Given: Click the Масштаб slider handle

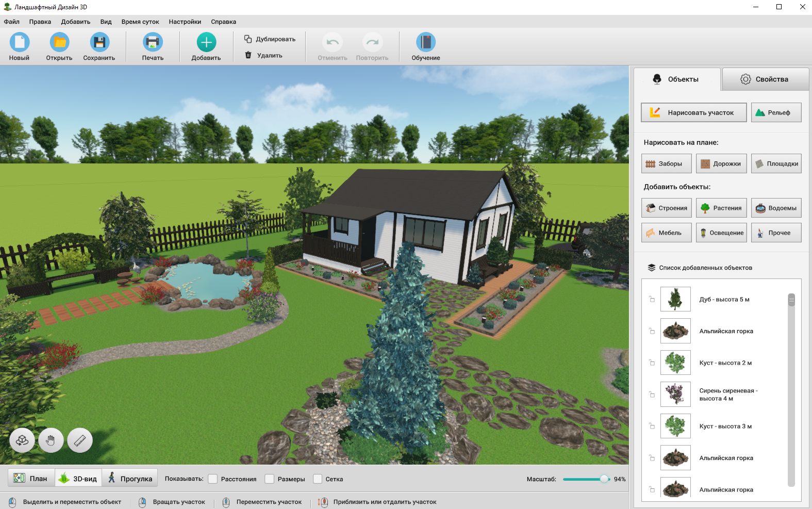Looking at the screenshot, I should pyautogui.click(x=604, y=479).
